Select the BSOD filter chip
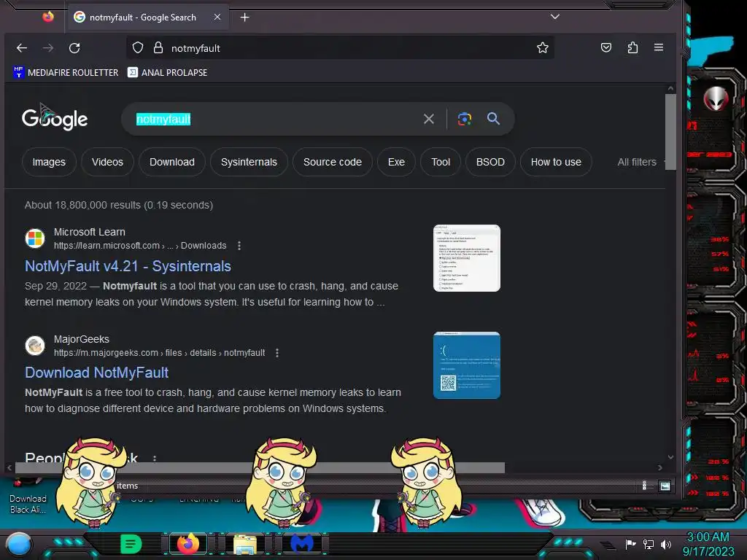The image size is (747, 560). click(x=490, y=162)
